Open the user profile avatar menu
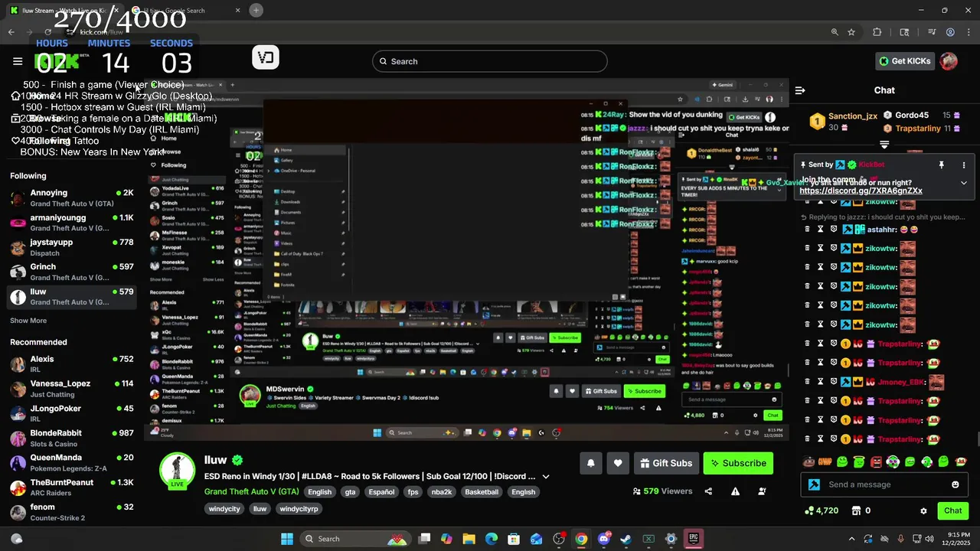Image resolution: width=980 pixels, height=551 pixels. 949,61
